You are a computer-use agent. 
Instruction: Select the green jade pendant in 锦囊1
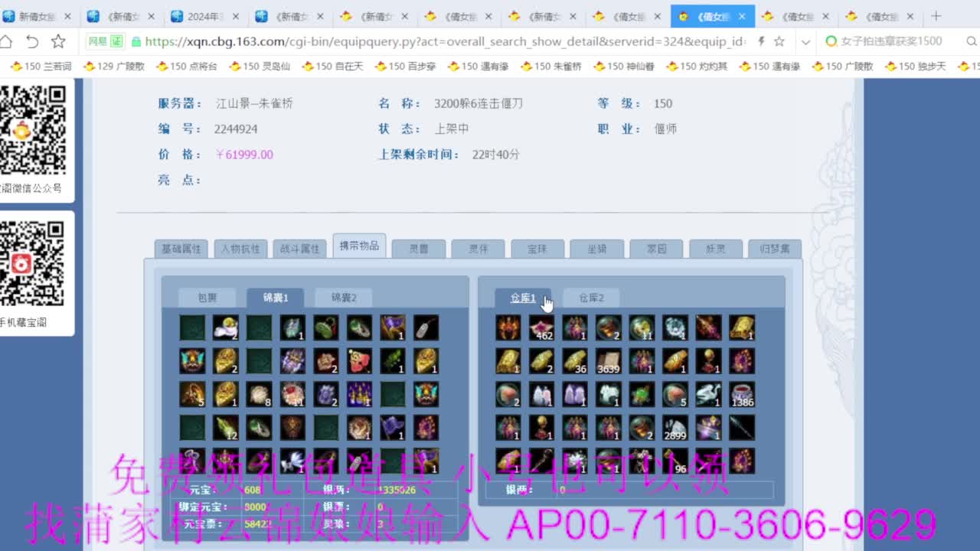[x=326, y=328]
